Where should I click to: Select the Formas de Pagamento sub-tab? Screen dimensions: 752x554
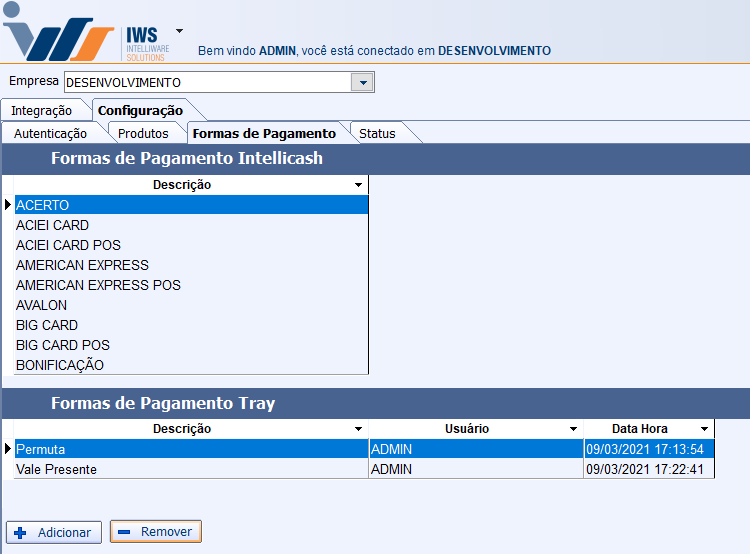[x=264, y=133]
